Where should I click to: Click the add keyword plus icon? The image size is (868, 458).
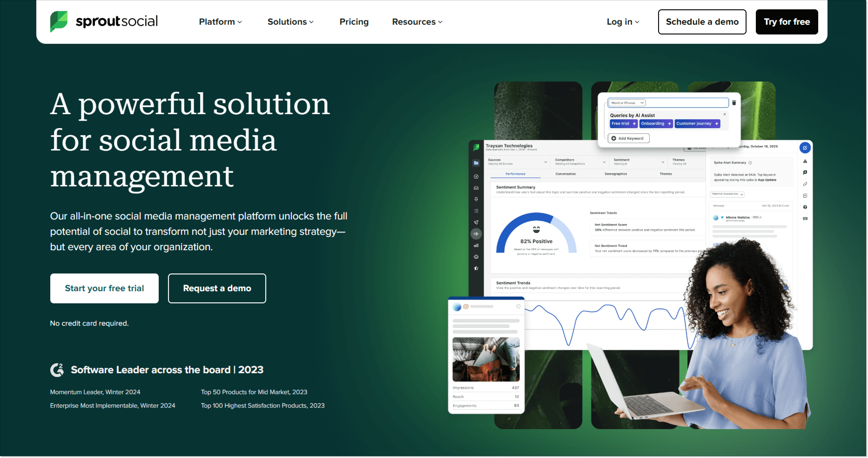point(614,138)
